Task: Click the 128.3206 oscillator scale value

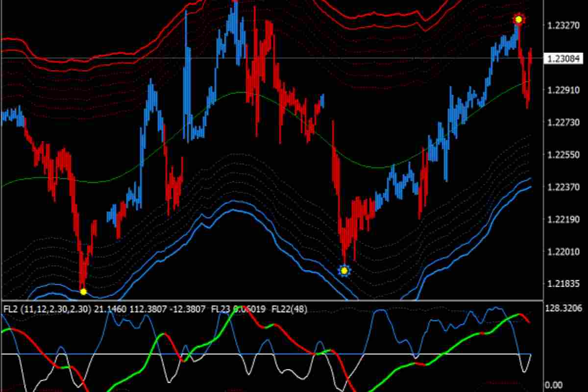Action: point(566,308)
